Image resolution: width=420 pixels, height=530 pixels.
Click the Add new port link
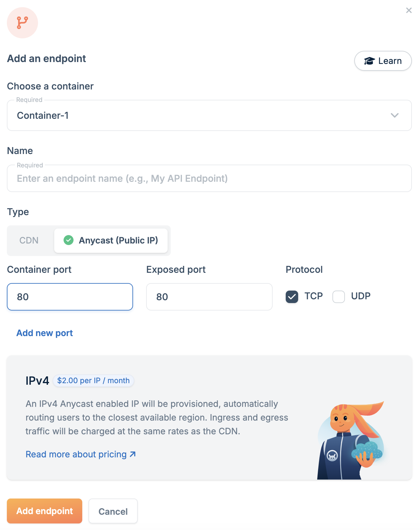click(45, 333)
